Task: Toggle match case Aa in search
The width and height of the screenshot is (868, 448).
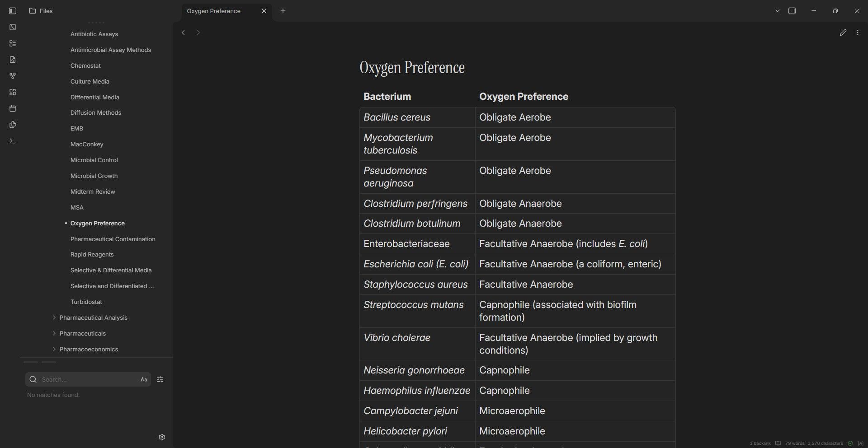Action: (x=144, y=379)
